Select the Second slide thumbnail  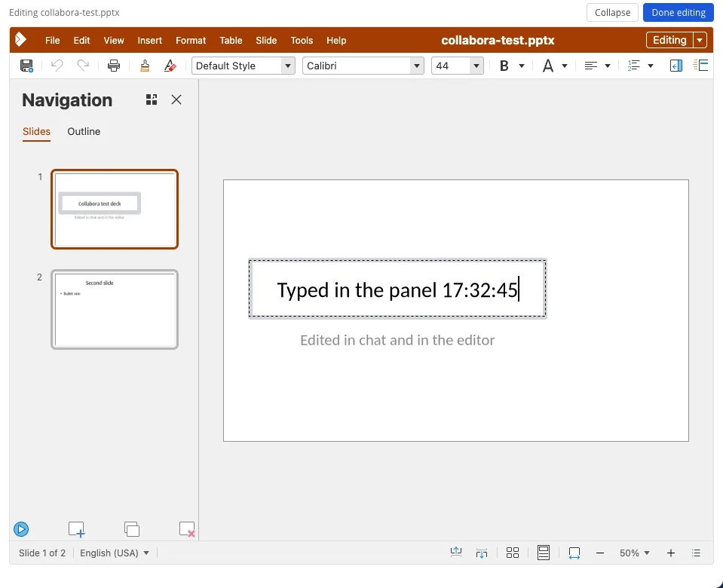(x=115, y=309)
